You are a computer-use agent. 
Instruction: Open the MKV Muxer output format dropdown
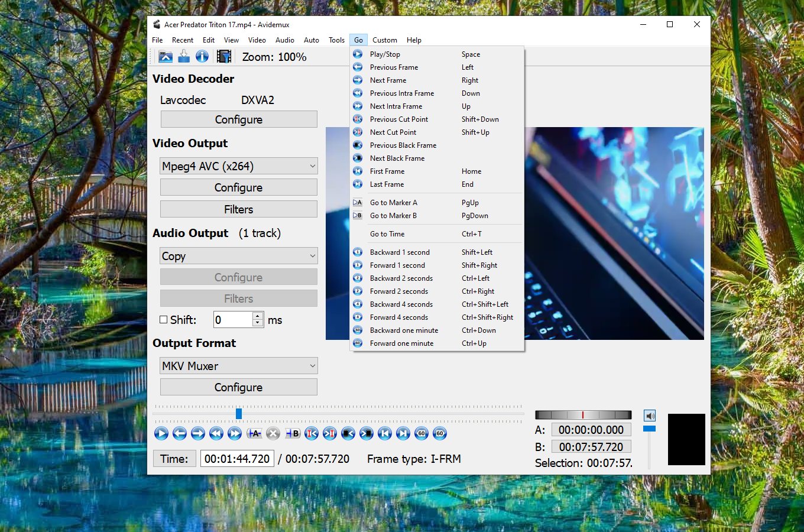[239, 366]
